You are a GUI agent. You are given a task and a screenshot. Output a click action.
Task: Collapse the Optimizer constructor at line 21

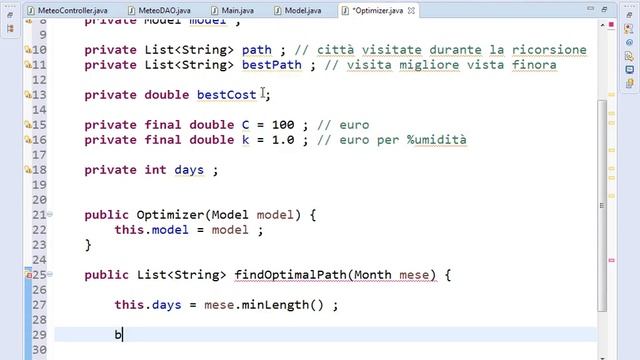(50, 214)
